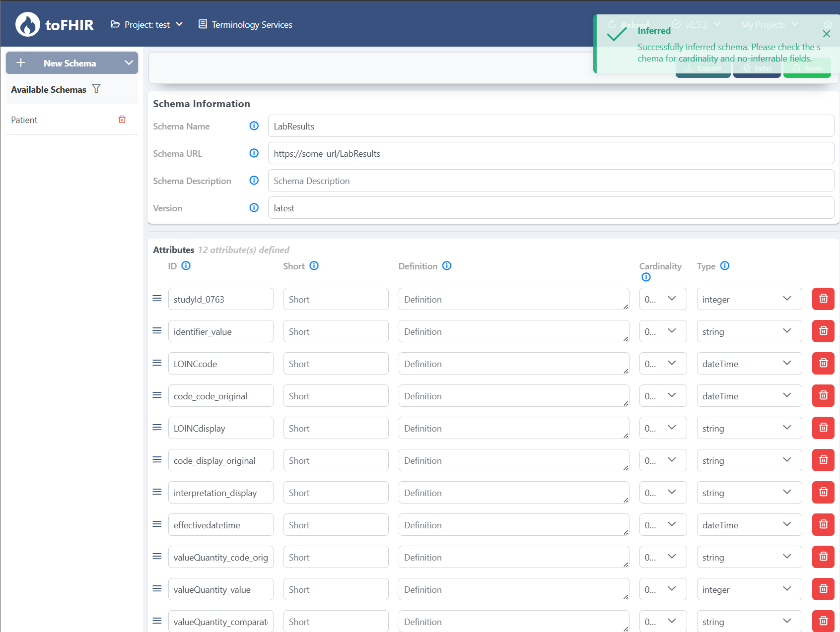Screen dimensions: 840x632
Task: Click the toFHIR flame logo
Action: click(27, 24)
